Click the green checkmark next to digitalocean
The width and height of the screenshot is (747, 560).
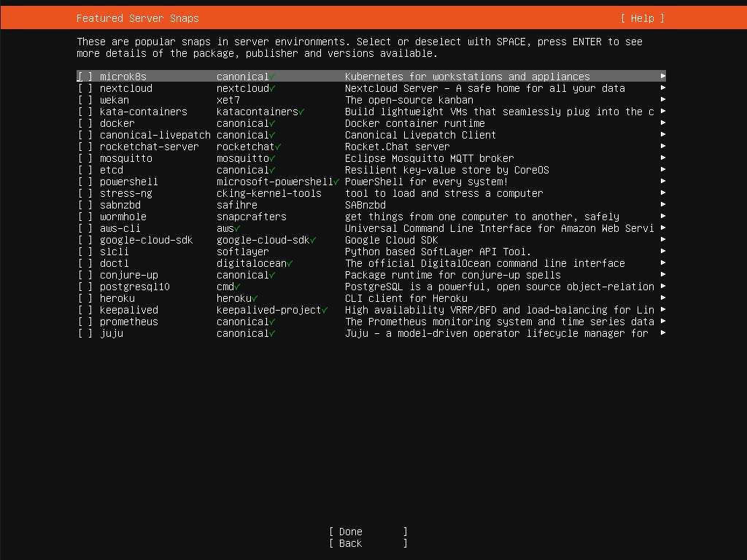pyautogui.click(x=290, y=263)
